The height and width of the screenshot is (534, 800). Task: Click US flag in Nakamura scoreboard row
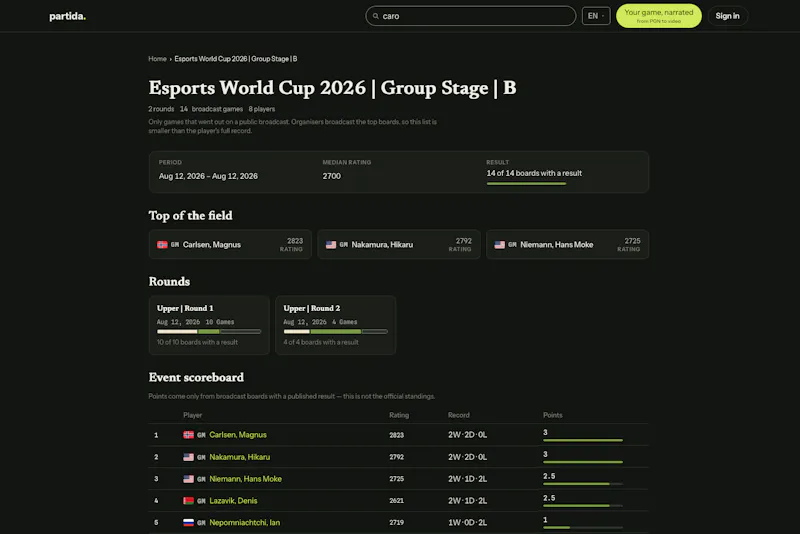coord(189,457)
